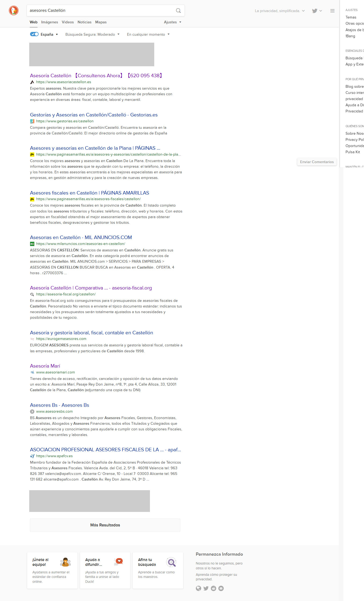Click the asesoresbs.com favicon
364x601 pixels.
[x=32, y=412]
